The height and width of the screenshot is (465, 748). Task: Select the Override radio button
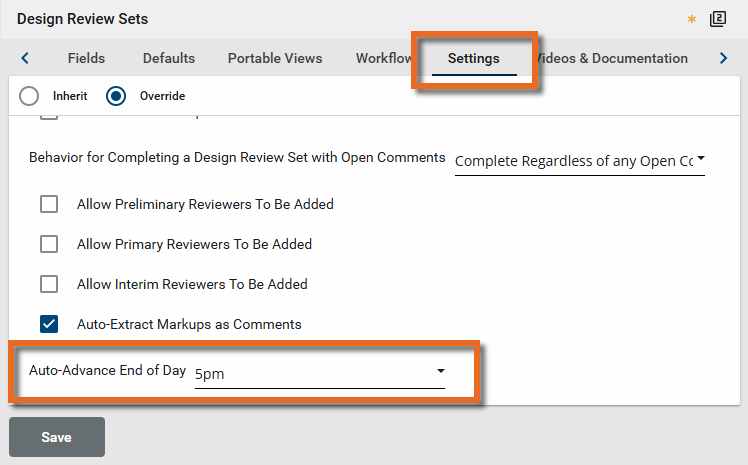(117, 96)
